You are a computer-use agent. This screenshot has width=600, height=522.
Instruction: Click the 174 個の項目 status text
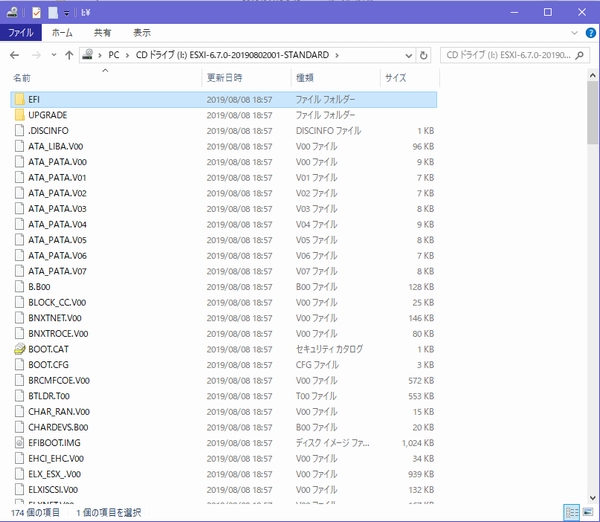tap(35, 512)
